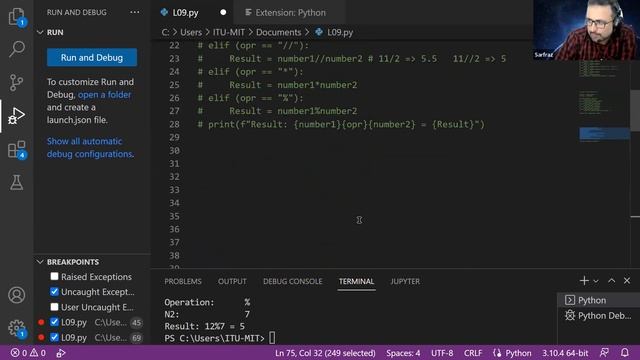
Task: Switch to Extension: Python tab
Action: pyautogui.click(x=291, y=13)
